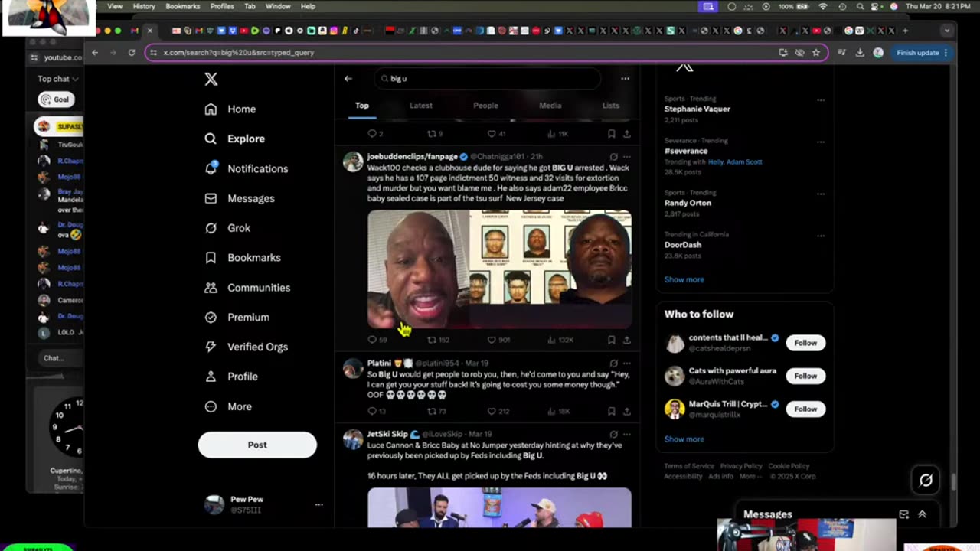Image resolution: width=980 pixels, height=551 pixels.
Task: Share the joebuddenclips tweet
Action: [x=626, y=340]
